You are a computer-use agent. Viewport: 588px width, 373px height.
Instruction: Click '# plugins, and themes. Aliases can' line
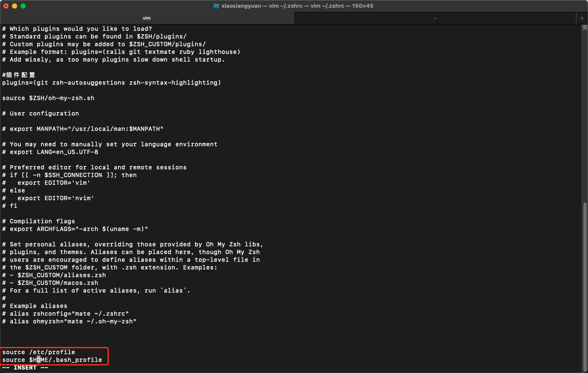click(x=131, y=252)
